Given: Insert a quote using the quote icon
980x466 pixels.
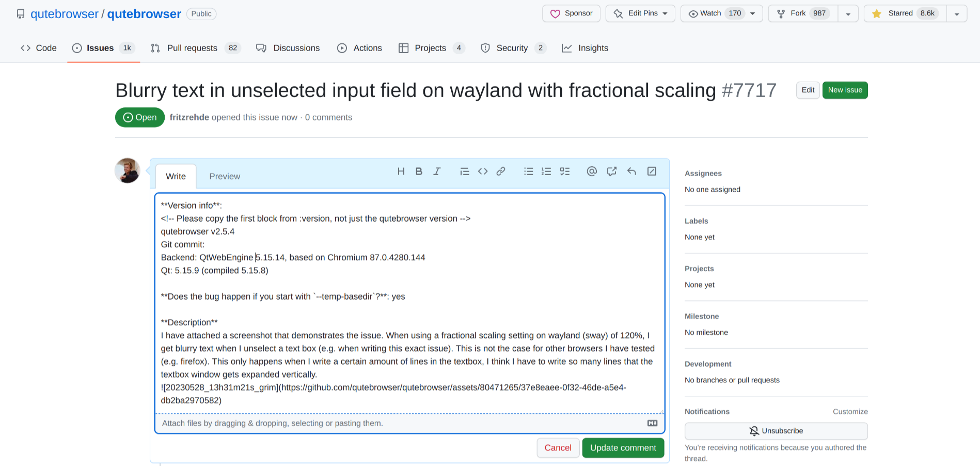Looking at the screenshot, I should (x=464, y=171).
